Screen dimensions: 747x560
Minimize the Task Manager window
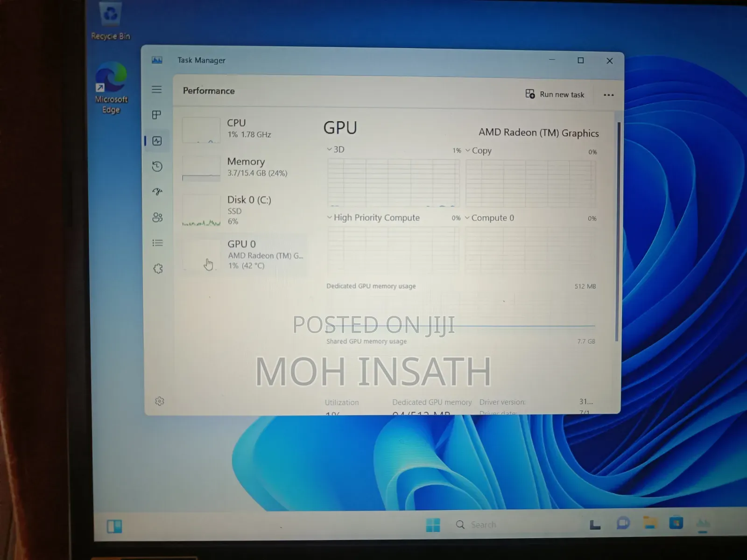pos(552,60)
